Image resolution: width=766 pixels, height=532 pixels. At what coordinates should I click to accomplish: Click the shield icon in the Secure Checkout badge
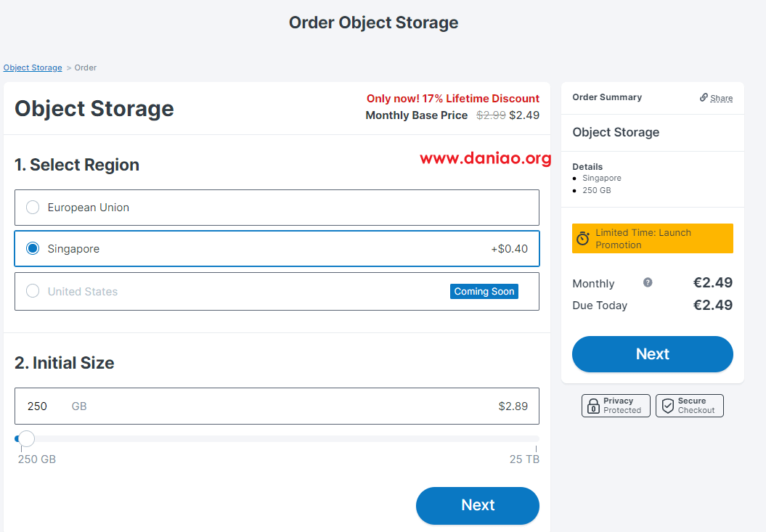(667, 406)
